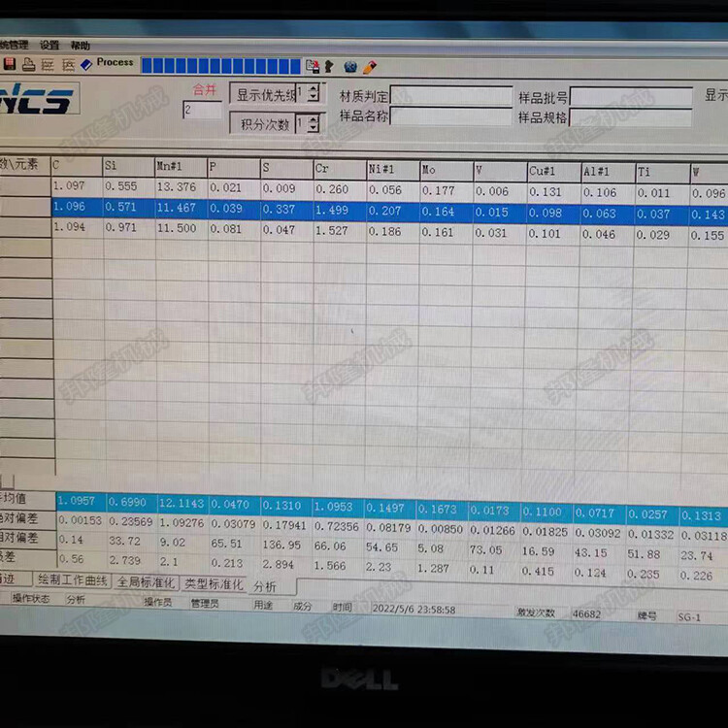Click the S column header

(287, 168)
